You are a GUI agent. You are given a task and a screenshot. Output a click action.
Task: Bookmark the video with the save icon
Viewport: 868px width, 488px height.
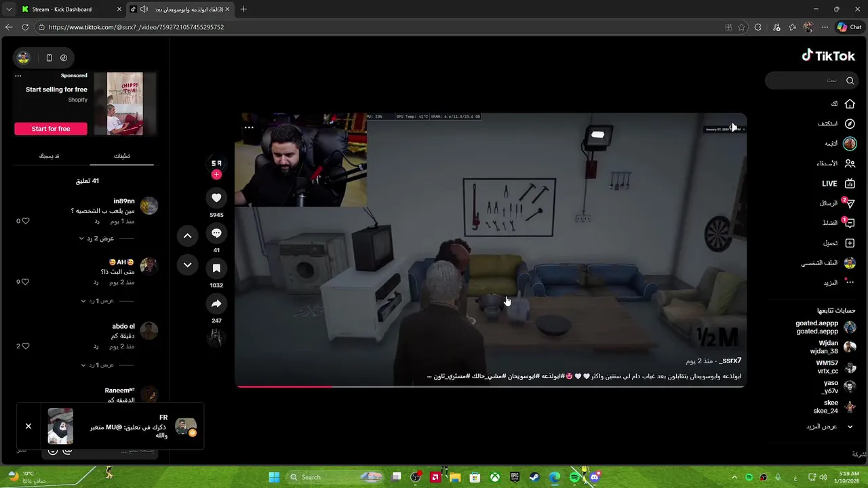tap(216, 268)
